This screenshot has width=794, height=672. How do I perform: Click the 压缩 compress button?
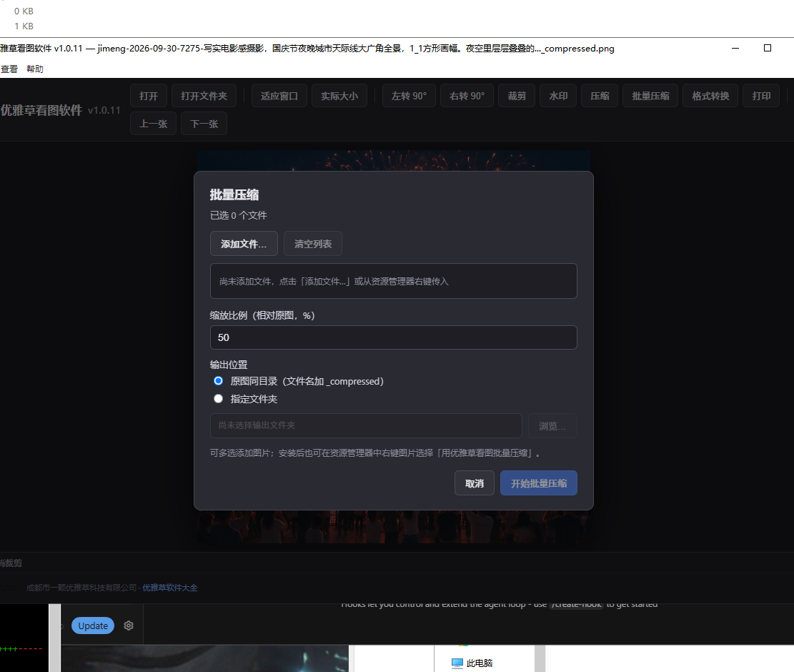(x=600, y=96)
